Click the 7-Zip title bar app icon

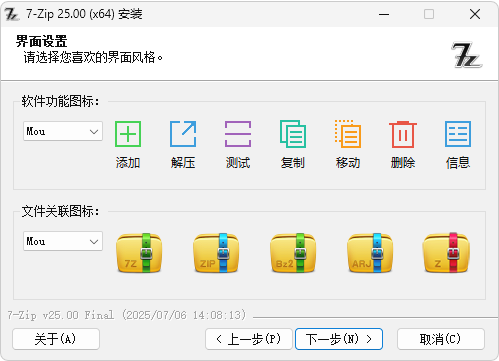(12, 14)
